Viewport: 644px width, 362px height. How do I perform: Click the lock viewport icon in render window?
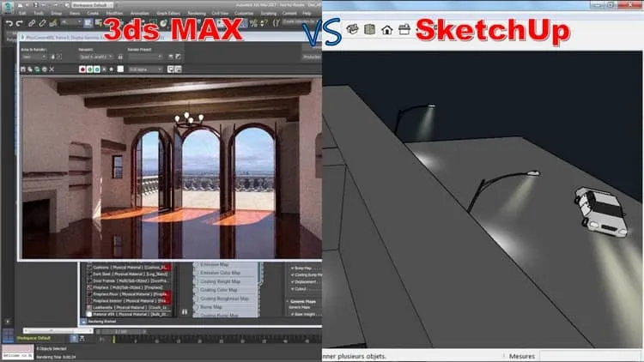(120, 57)
